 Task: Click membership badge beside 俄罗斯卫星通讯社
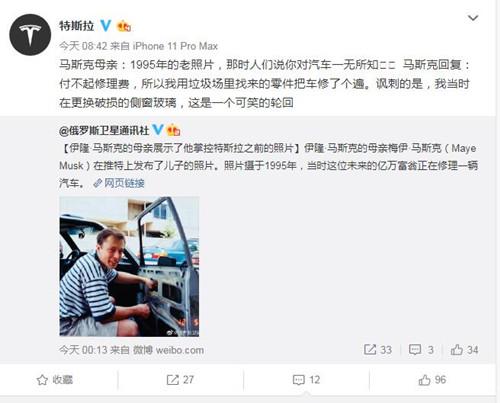click(173, 130)
